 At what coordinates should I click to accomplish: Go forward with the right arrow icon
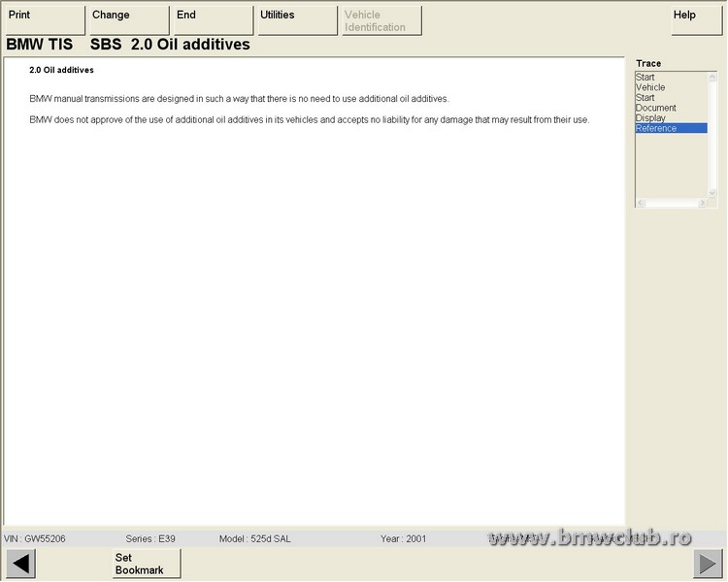(708, 564)
